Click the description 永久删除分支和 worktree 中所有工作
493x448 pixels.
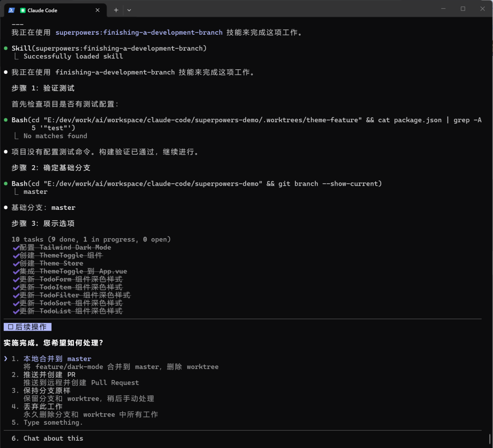point(90,415)
